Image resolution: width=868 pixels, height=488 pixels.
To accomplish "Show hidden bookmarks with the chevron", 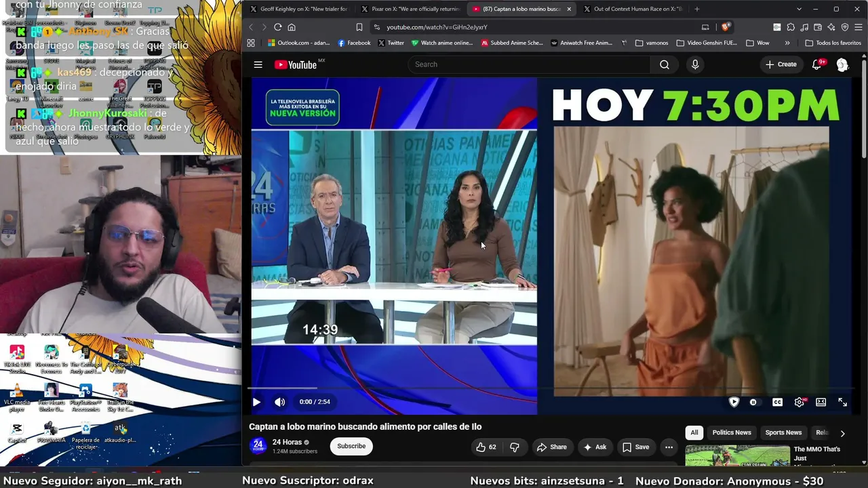I will [787, 43].
